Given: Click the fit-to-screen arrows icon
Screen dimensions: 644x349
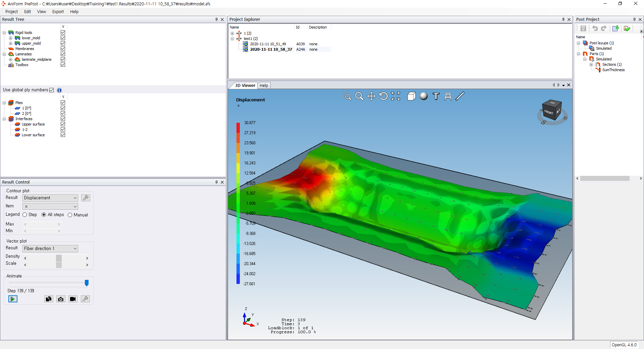Looking at the screenshot, I should tap(396, 96).
